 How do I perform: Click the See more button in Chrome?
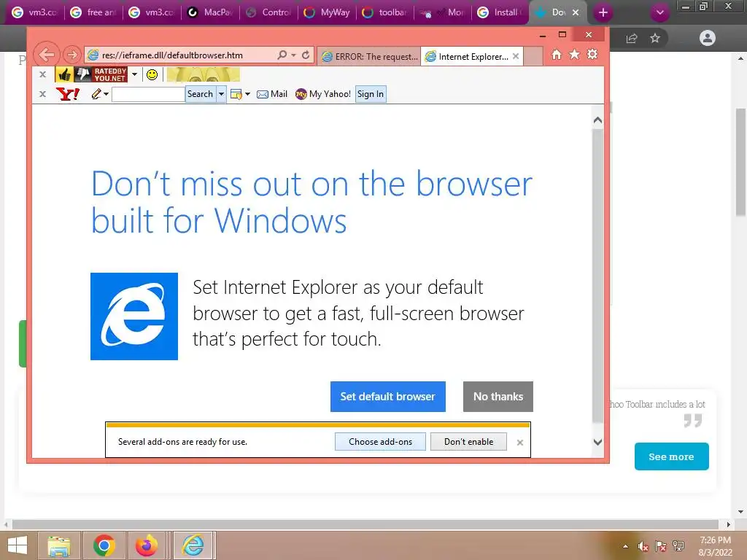point(671,456)
